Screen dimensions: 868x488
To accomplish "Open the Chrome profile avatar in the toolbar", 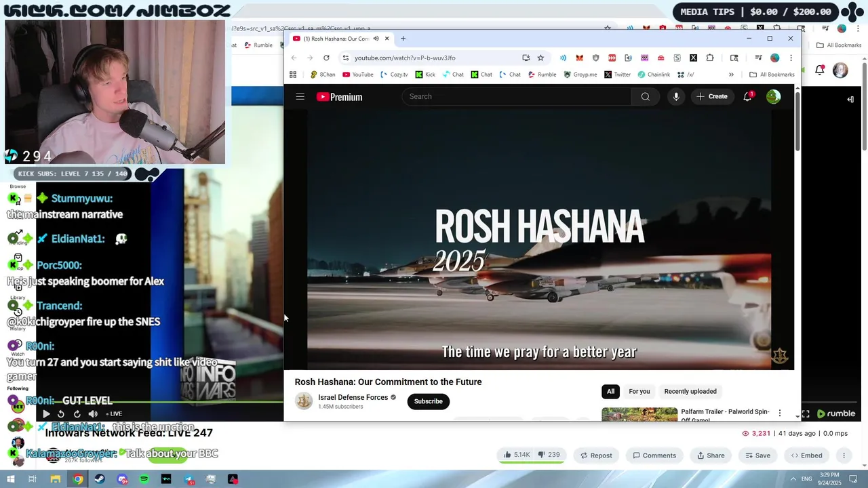I will click(x=775, y=58).
